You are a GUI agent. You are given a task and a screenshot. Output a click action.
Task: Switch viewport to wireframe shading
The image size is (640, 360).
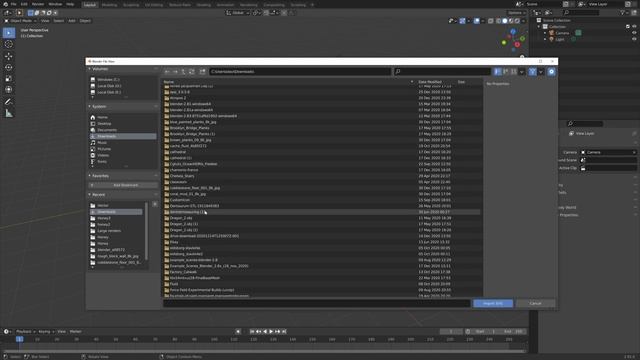tap(498, 21)
